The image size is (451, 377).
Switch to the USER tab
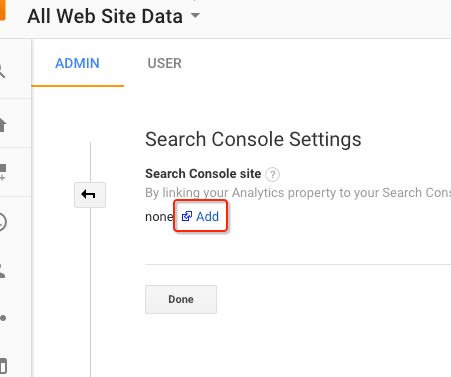[x=165, y=63]
